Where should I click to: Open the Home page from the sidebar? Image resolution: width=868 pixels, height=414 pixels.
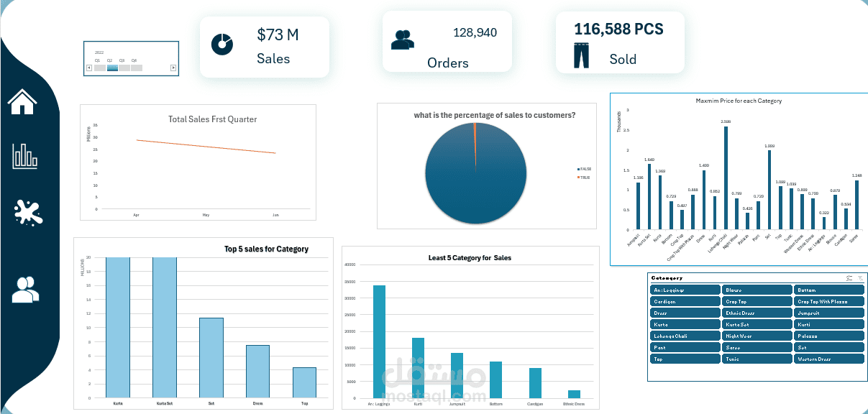point(22,101)
